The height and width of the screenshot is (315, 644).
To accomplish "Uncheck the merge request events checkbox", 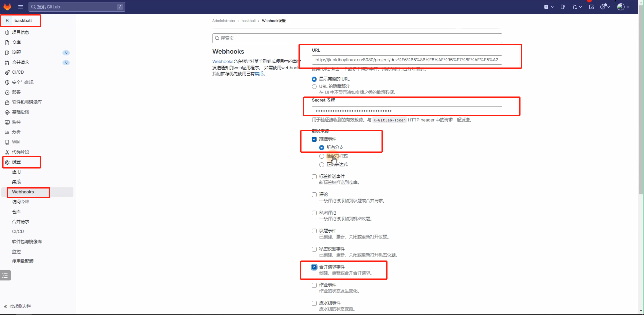I will 314,267.
